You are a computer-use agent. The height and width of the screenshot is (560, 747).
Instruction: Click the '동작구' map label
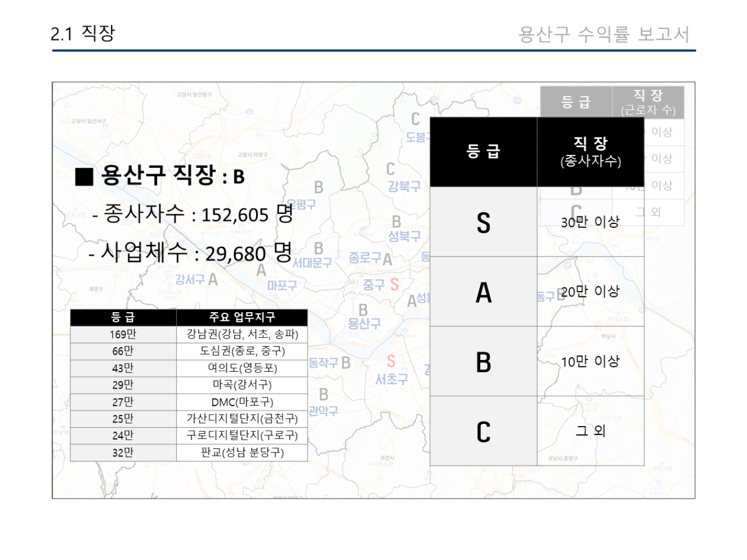pyautogui.click(x=323, y=363)
